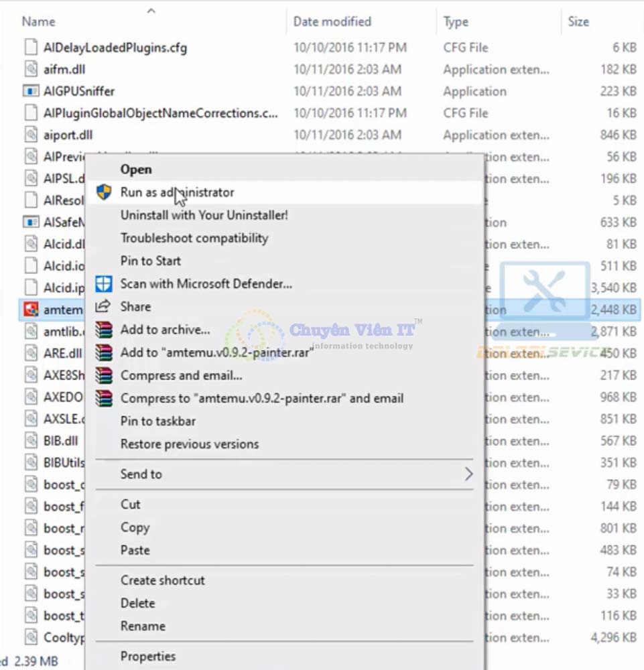Click the Microsoft Defender shield icon

pos(103,284)
